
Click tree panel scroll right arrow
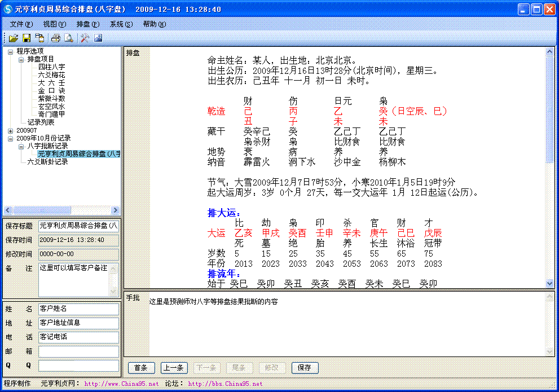tap(115, 210)
